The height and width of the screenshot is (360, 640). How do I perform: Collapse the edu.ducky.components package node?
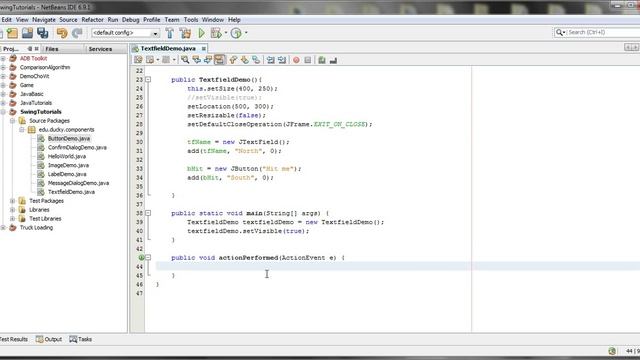pyautogui.click(x=22, y=130)
